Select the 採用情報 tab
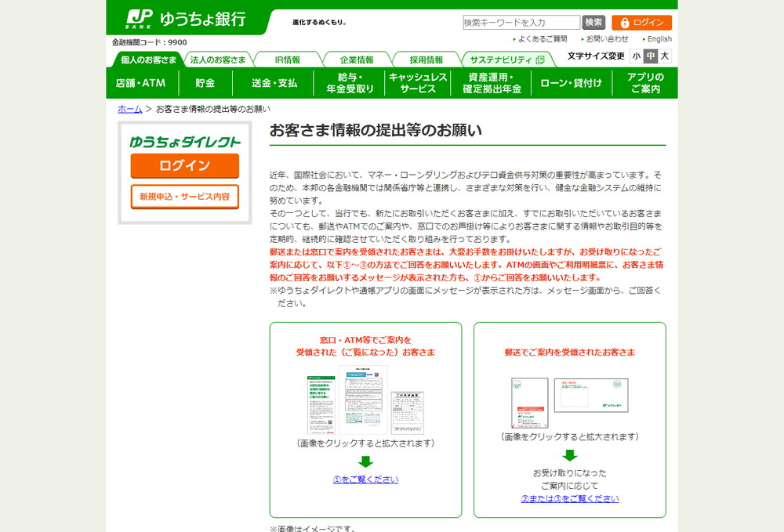 click(x=426, y=60)
